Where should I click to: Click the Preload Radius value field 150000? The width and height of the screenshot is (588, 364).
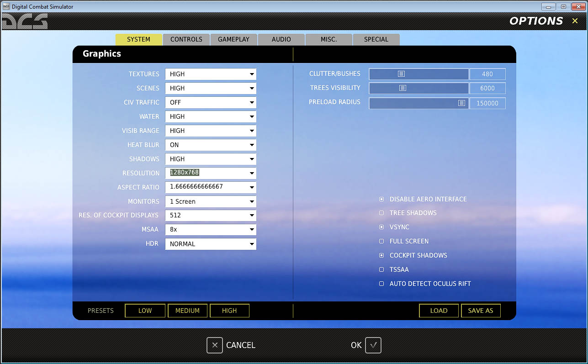point(487,103)
